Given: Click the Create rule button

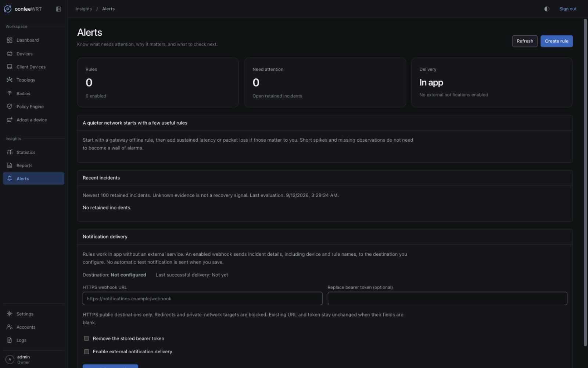Looking at the screenshot, I should point(556,41).
